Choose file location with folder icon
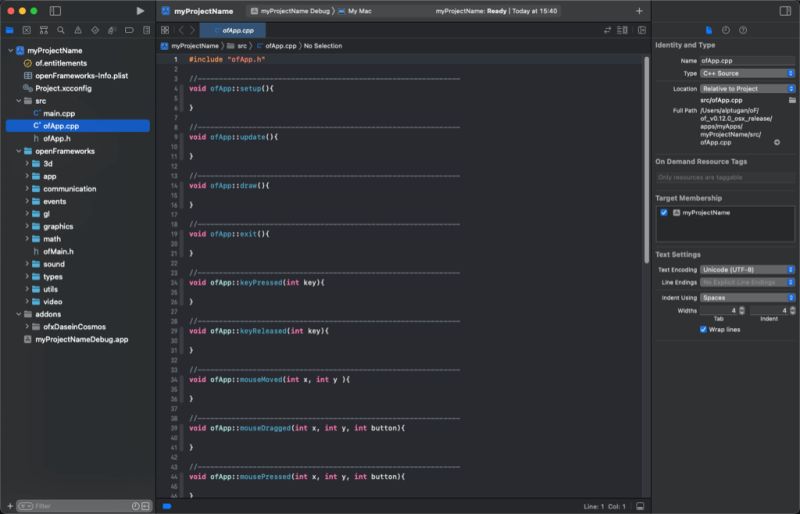The image size is (800, 514). click(792, 100)
